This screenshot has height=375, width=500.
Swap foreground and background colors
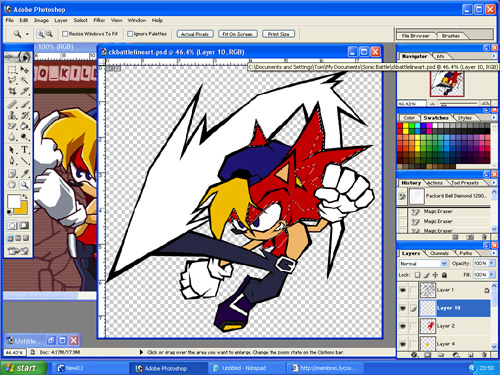click(x=25, y=196)
